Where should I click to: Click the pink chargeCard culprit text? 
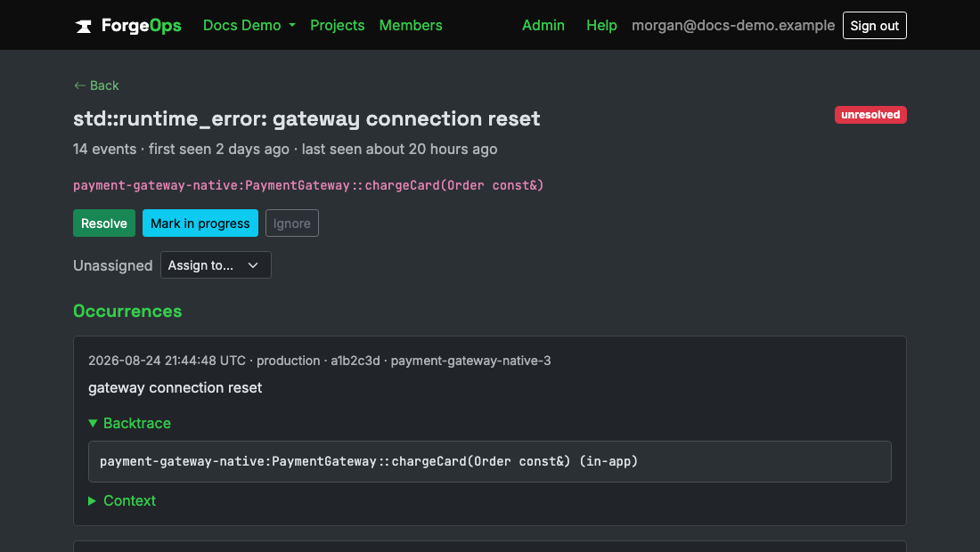pyautogui.click(x=308, y=185)
